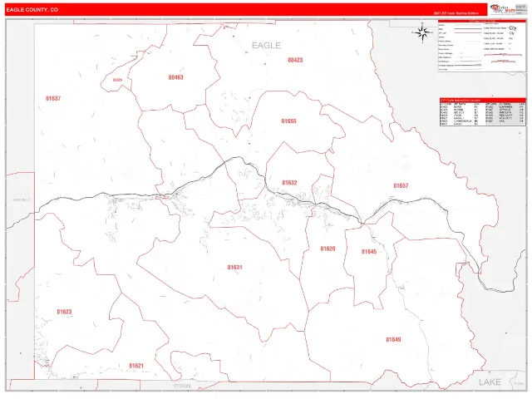Click the map legend header bar
This screenshot has width=532, height=399.
(482, 21)
